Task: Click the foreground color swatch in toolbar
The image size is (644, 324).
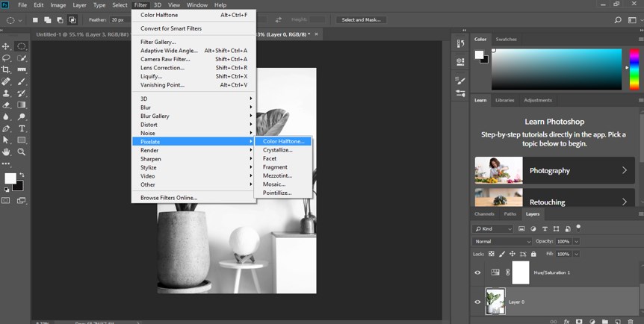Action: (x=10, y=178)
